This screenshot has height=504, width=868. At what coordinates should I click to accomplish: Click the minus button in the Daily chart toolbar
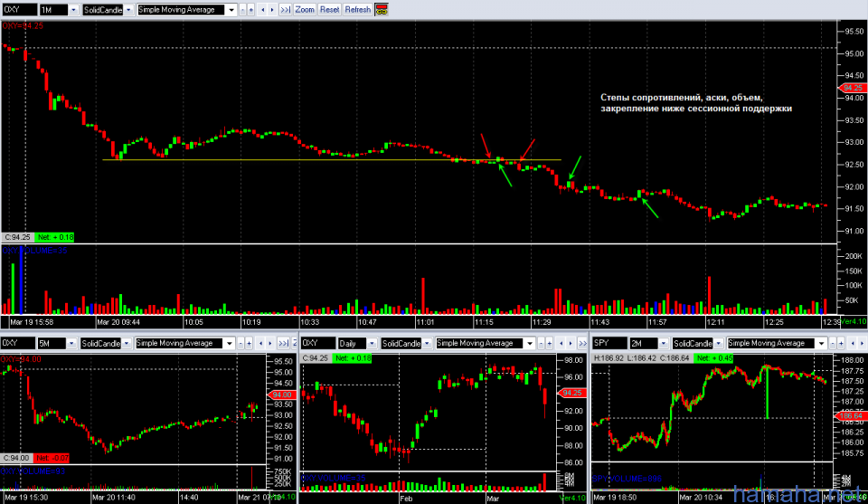pyautogui.click(x=541, y=343)
